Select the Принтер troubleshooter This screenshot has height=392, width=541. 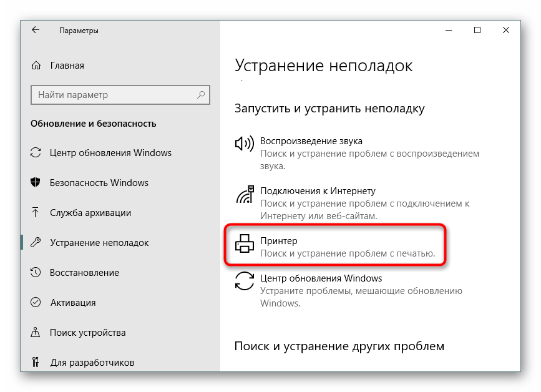334,247
